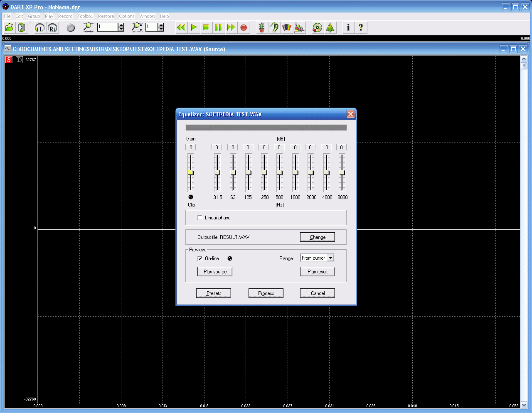Click the horizontal zoom magnifier icon
The width and height of the screenshot is (532, 413).
point(88,27)
